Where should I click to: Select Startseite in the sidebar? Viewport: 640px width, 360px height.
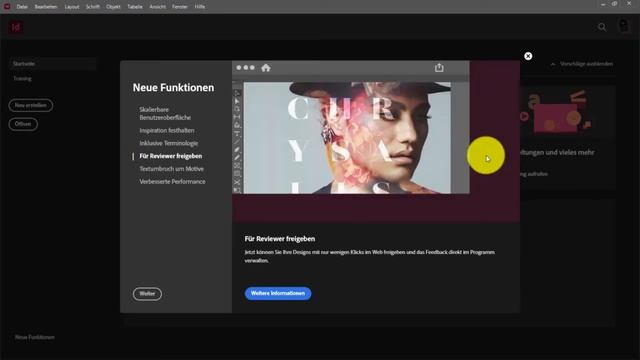[52, 64]
